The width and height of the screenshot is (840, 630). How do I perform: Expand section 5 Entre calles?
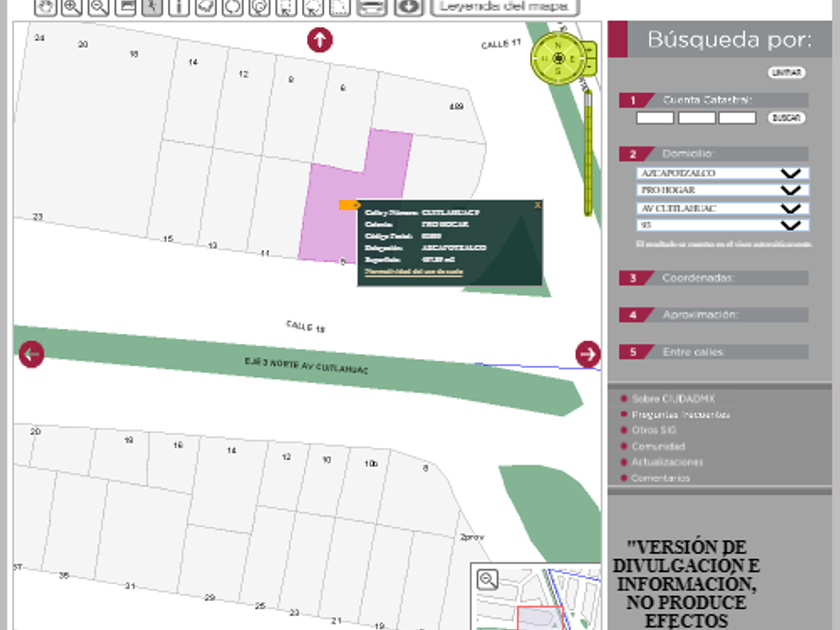point(714,352)
